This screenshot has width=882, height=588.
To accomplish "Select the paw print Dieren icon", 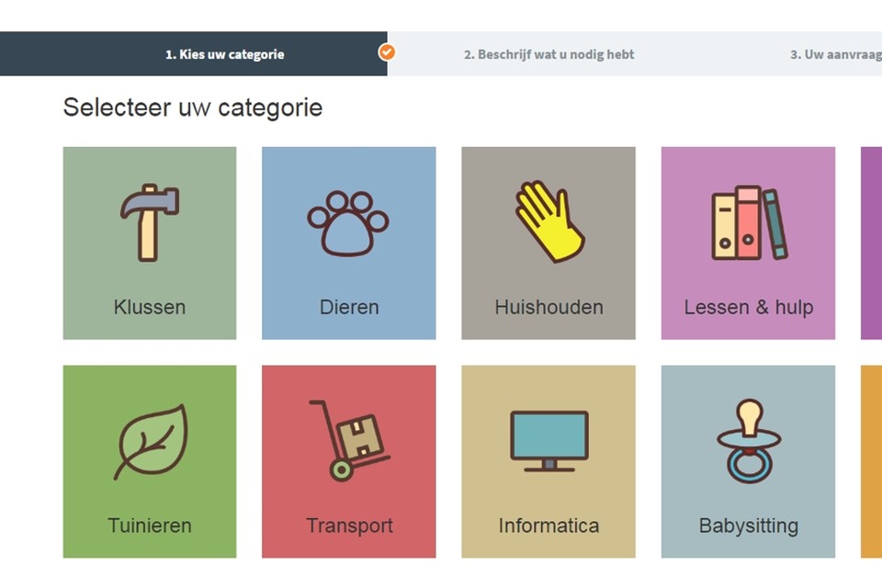I will click(x=347, y=224).
